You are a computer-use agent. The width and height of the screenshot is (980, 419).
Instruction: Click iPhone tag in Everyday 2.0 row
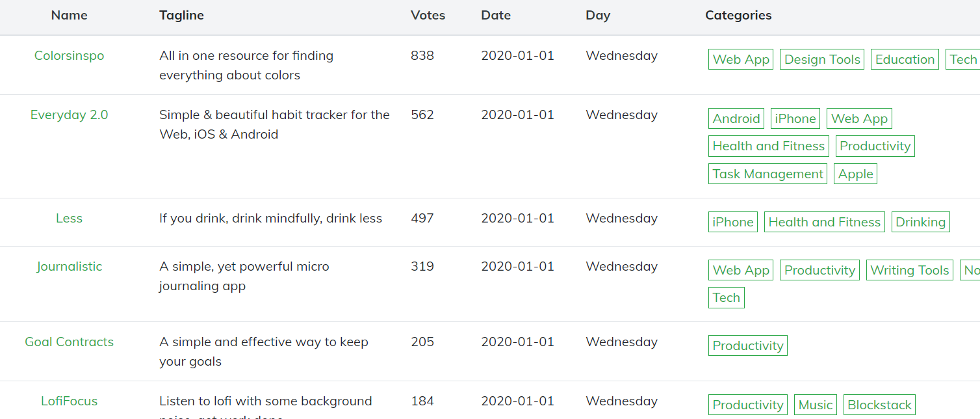click(x=795, y=118)
